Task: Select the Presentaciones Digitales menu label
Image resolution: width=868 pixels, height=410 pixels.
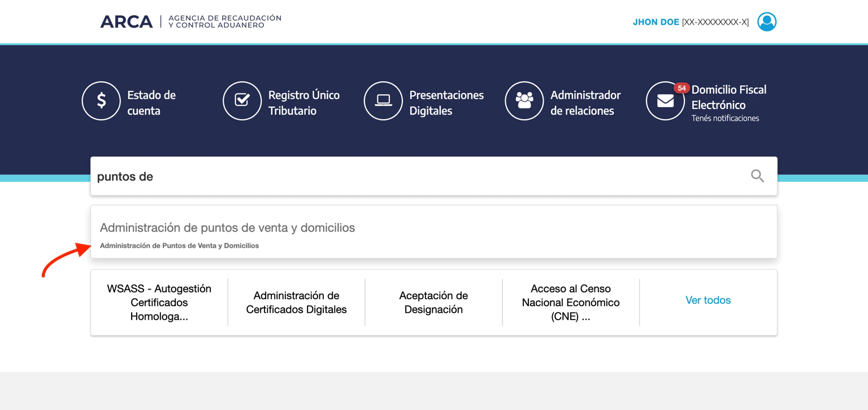Action: pos(446,103)
